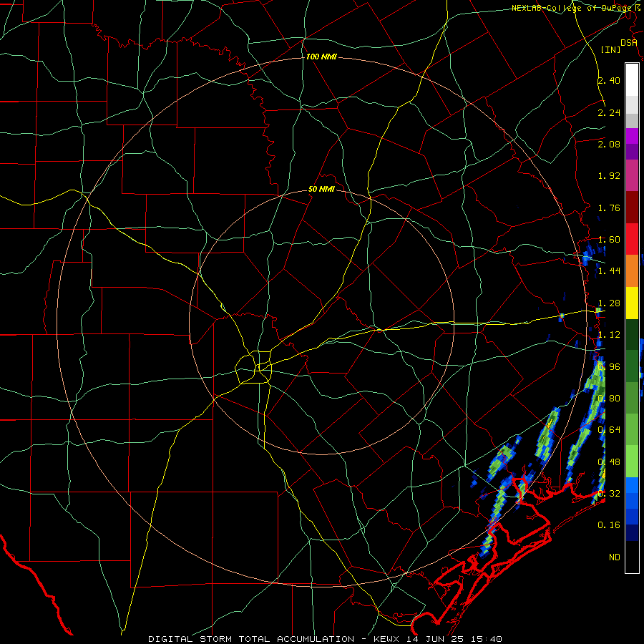Click the 50 NMI range ring label
This screenshot has height=644, width=644.
click(x=321, y=189)
